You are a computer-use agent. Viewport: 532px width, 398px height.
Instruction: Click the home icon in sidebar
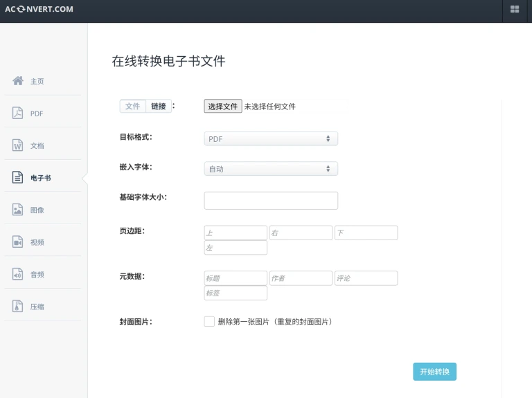coord(18,81)
